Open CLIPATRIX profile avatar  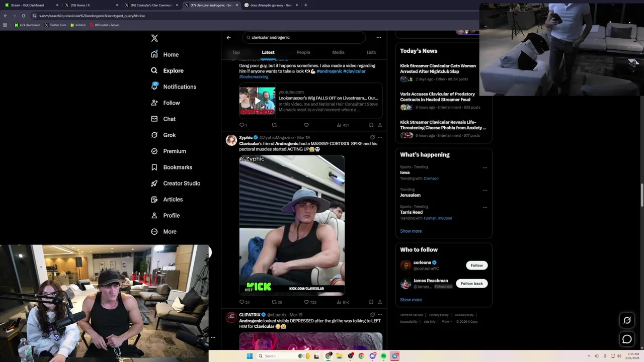coord(231,317)
